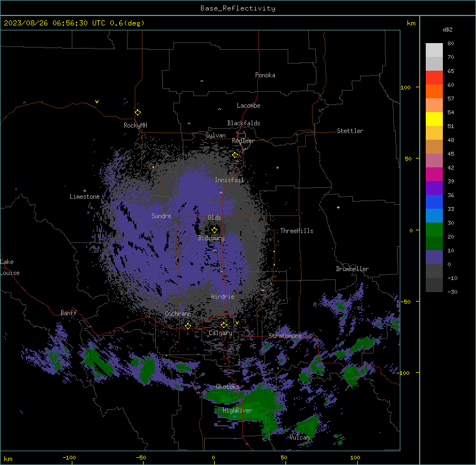This screenshot has height=465, width=476.
Task: Click the km unit label at bottom left
Action: tap(8, 458)
